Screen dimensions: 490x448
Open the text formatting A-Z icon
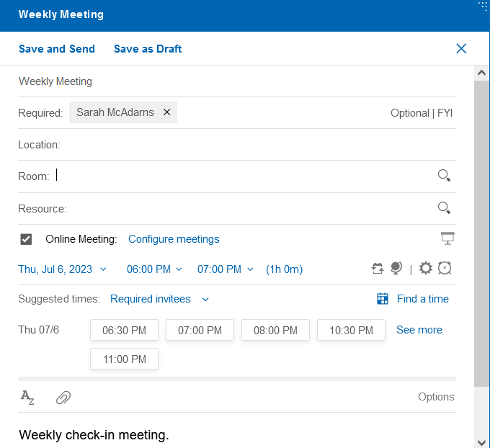(x=27, y=398)
